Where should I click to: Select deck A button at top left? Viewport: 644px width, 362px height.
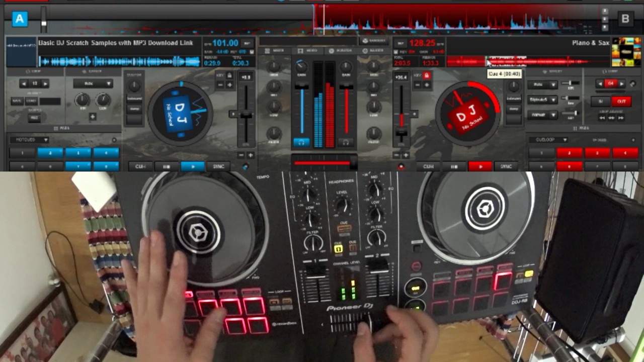tap(20, 19)
